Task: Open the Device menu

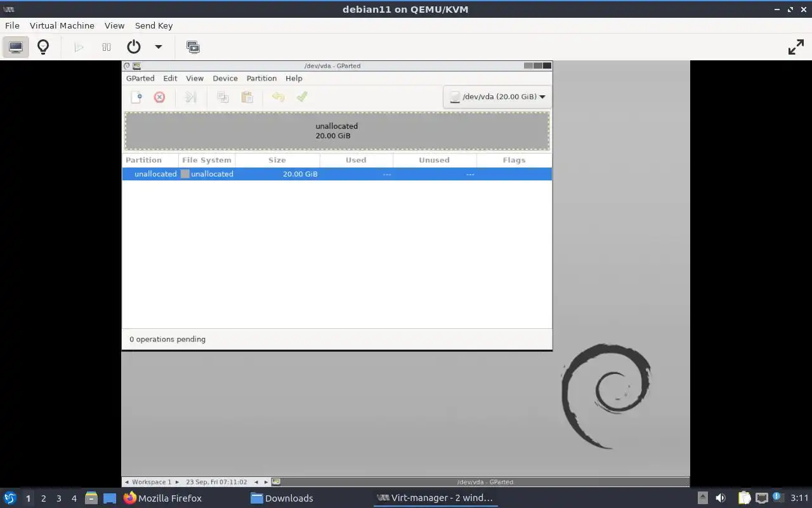Action: tap(225, 78)
